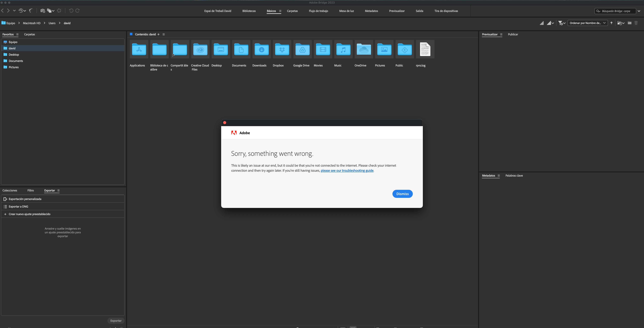Select the Creative Cloud Files folder thumbnail
This screenshot has height=328, width=644.
coord(200,49)
